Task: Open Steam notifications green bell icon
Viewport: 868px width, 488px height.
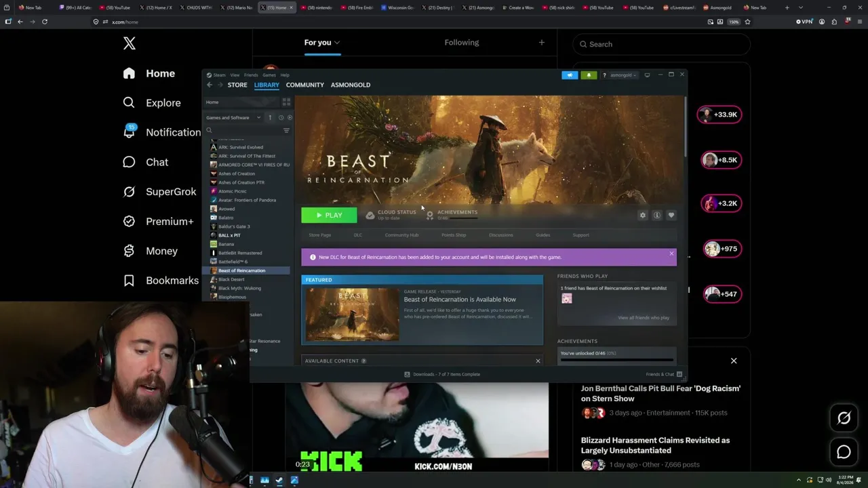Action: tap(589, 75)
